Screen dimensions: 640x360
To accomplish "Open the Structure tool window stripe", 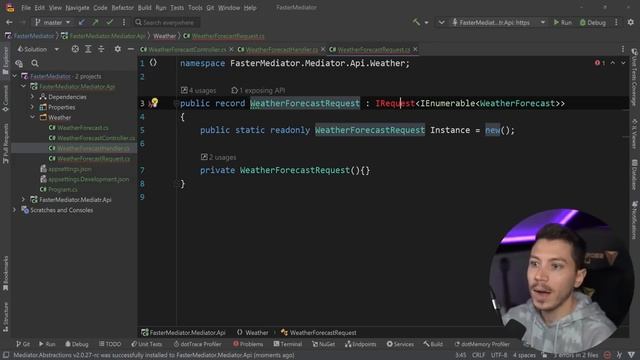I will pyautogui.click(x=5, y=317).
